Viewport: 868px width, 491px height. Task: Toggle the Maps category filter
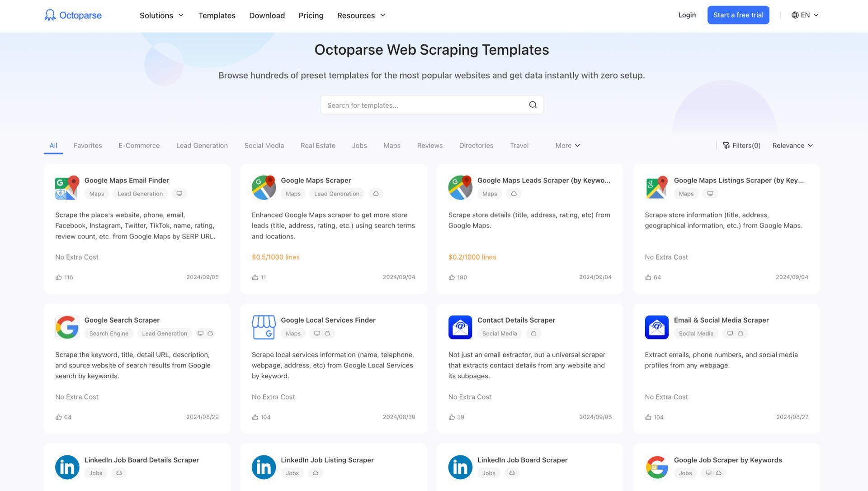[x=392, y=146]
